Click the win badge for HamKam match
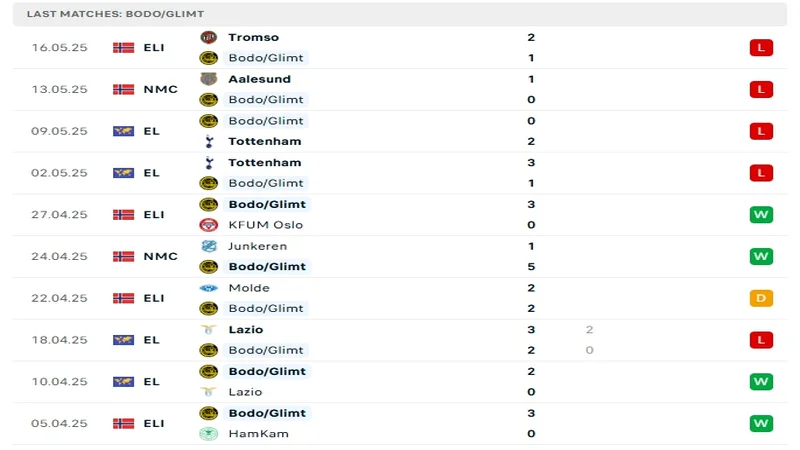Viewport: 800px width, 450px height. coord(761,423)
